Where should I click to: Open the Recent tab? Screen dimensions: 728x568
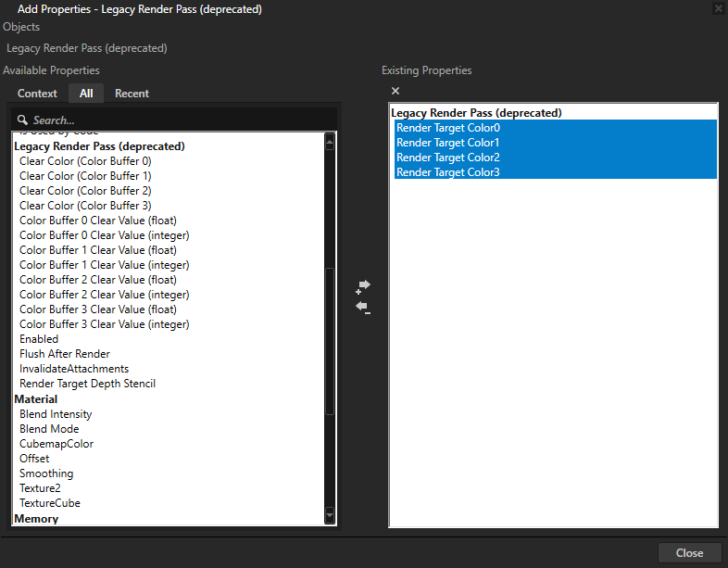click(x=132, y=94)
